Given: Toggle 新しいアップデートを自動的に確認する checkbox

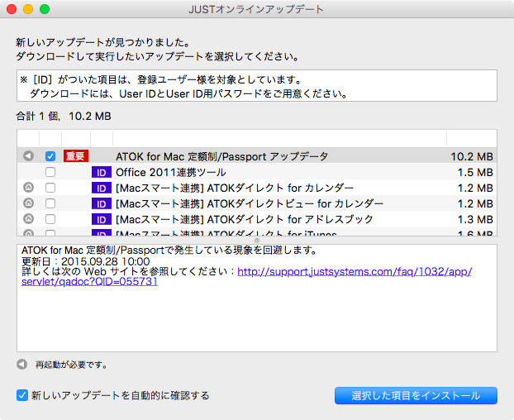Looking at the screenshot, I should click(x=22, y=395).
